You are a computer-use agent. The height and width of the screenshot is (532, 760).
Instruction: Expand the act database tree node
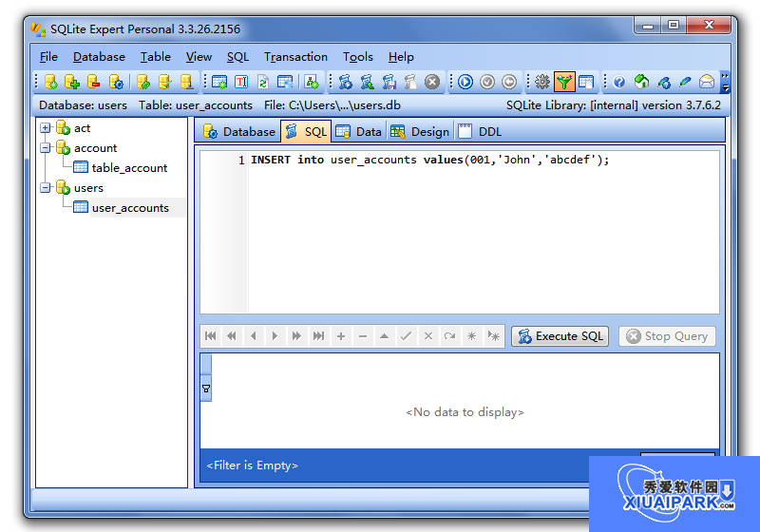click(45, 128)
